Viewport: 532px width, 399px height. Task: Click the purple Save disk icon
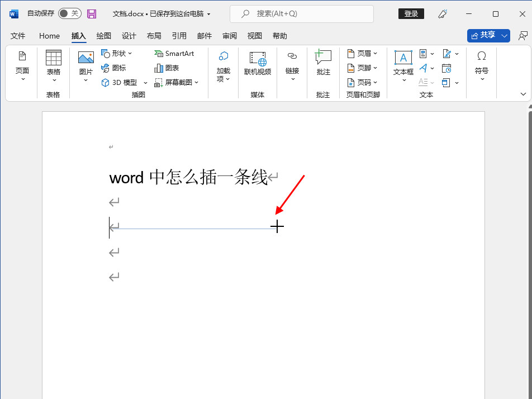[x=92, y=14]
